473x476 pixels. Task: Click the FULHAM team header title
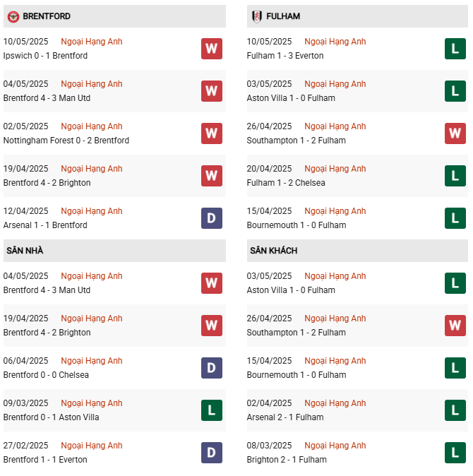click(x=283, y=16)
